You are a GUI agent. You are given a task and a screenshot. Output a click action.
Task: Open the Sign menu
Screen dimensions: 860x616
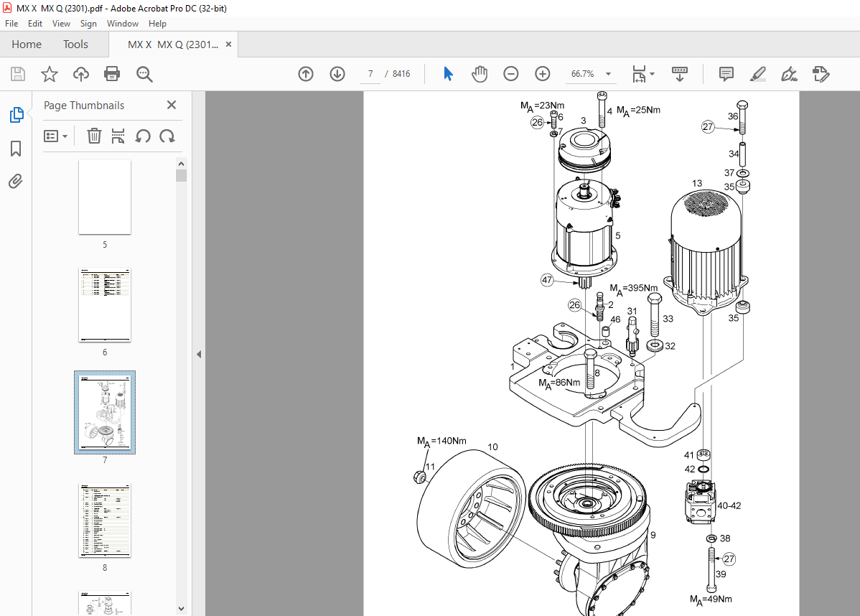click(x=88, y=24)
